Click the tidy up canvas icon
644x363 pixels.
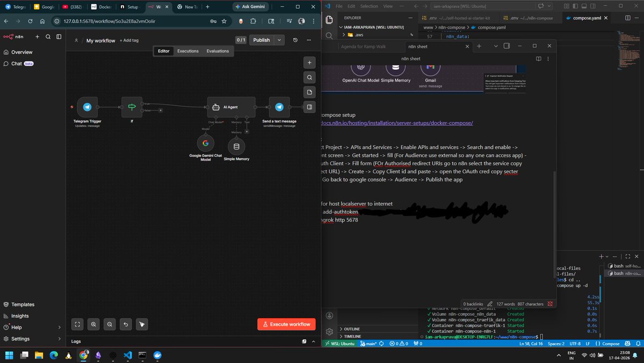click(x=141, y=324)
